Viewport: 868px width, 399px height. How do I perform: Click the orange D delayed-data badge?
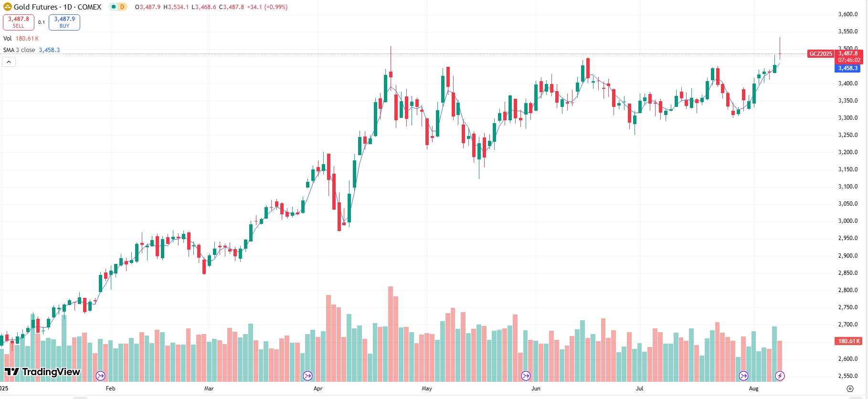(122, 7)
